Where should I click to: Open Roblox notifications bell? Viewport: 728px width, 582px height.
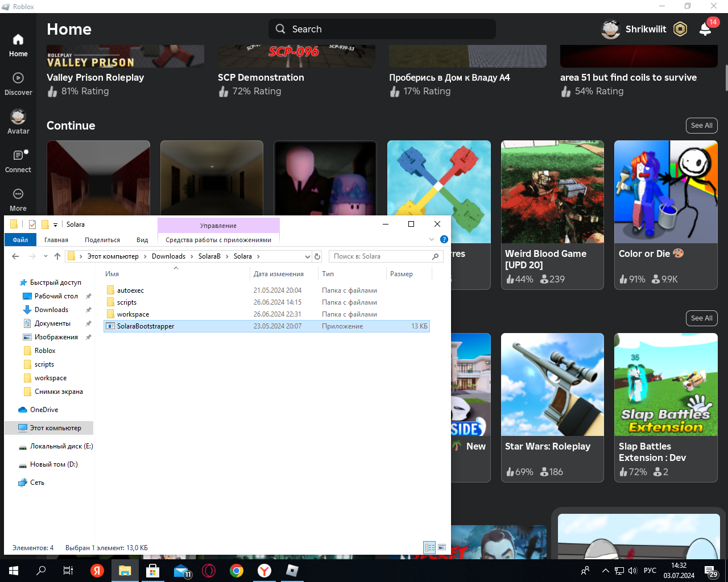706,29
